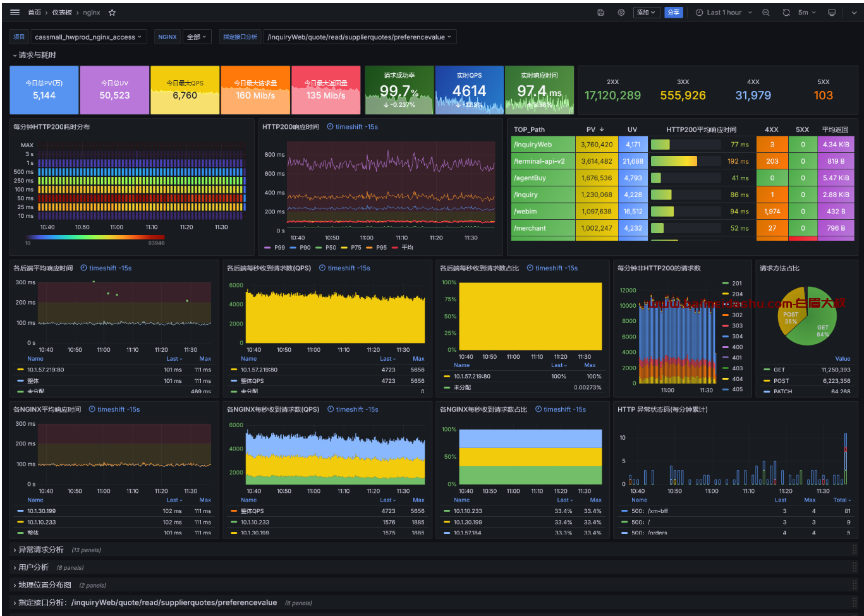Star the nginx dashboard as favorite
Image resolution: width=864 pixels, height=616 pixels.
pyautogui.click(x=112, y=13)
